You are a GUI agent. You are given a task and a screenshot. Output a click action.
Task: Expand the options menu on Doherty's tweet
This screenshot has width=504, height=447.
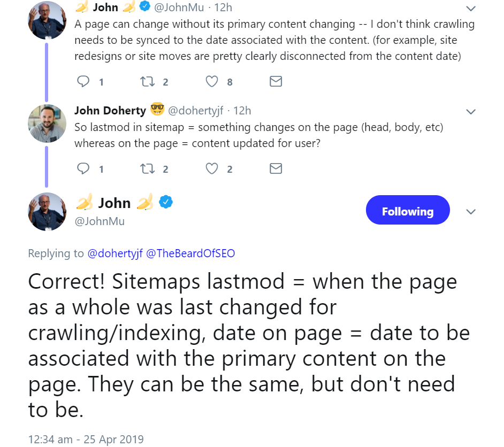pos(470,111)
